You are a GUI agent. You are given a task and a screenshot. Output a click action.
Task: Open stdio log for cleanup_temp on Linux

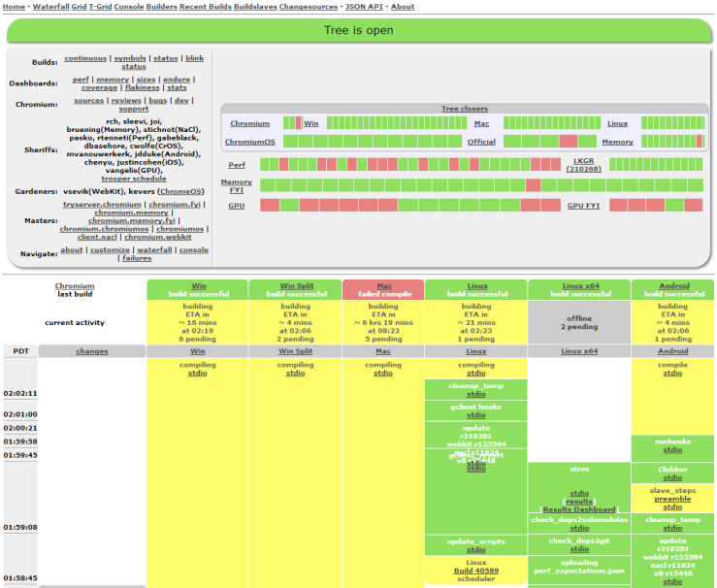[x=476, y=394]
